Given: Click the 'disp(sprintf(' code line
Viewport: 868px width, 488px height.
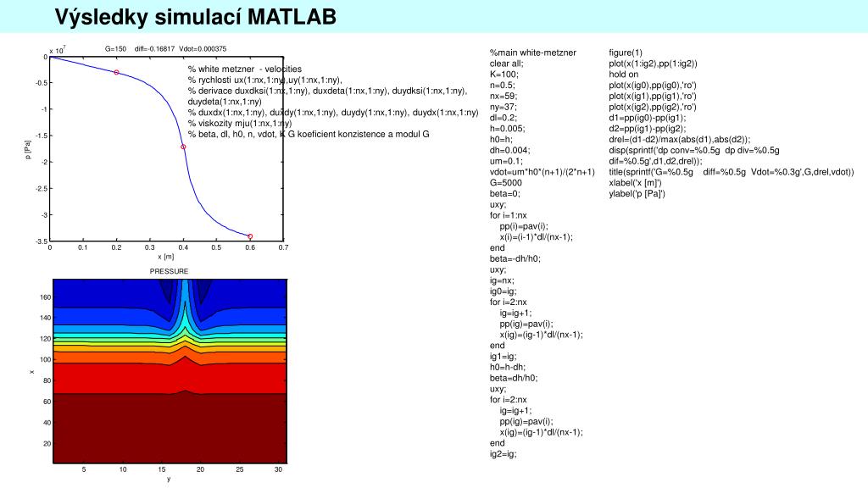Looking at the screenshot, I should click(694, 150).
